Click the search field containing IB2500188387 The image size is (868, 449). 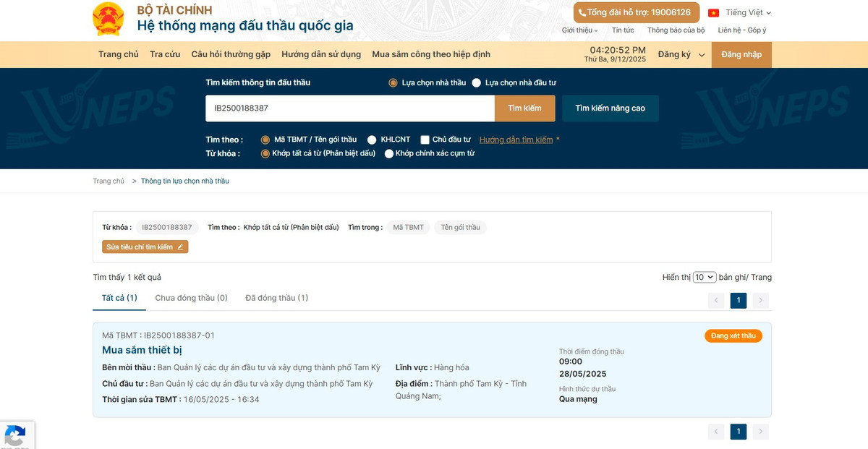(x=349, y=108)
